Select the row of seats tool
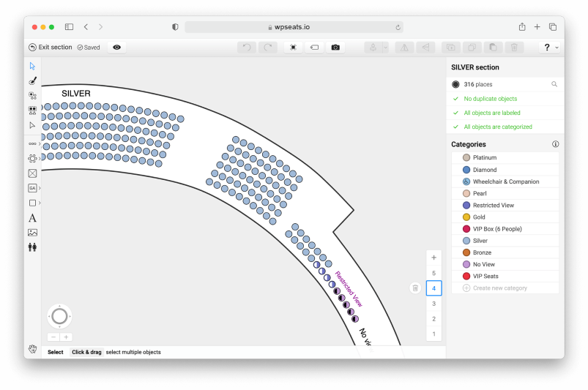588x390 pixels. 32,143
